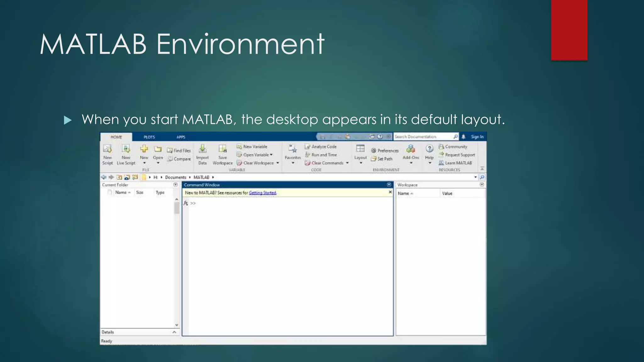The image size is (644, 362).
Task: Click the Sign In button
Action: [x=477, y=137]
